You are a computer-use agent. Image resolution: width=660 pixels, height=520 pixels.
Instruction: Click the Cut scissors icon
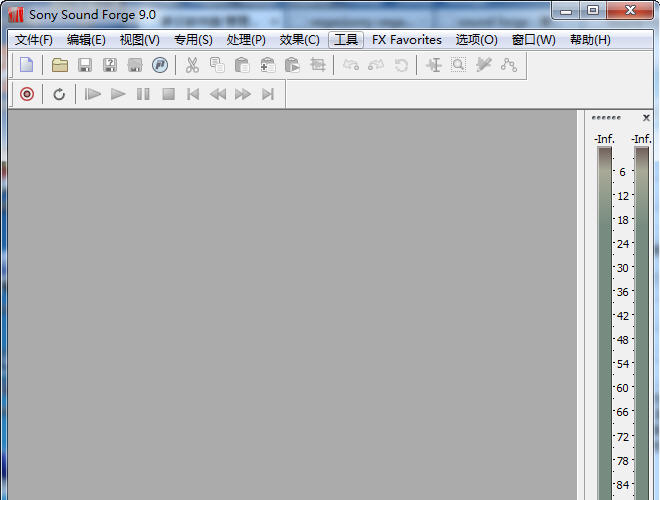click(x=192, y=65)
